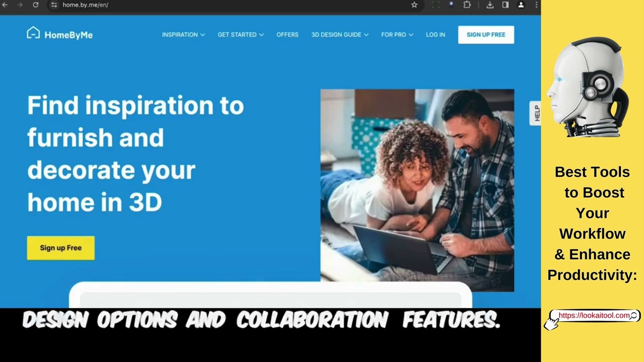Expand the 3D Design Guide menu chevron
This screenshot has width=644, height=362.
(x=366, y=35)
